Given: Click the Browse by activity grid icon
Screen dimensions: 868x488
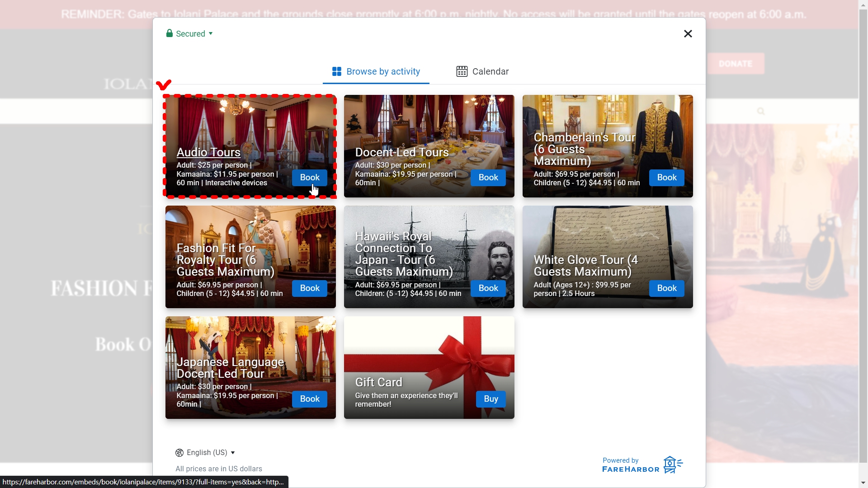Looking at the screenshot, I should [x=336, y=71].
